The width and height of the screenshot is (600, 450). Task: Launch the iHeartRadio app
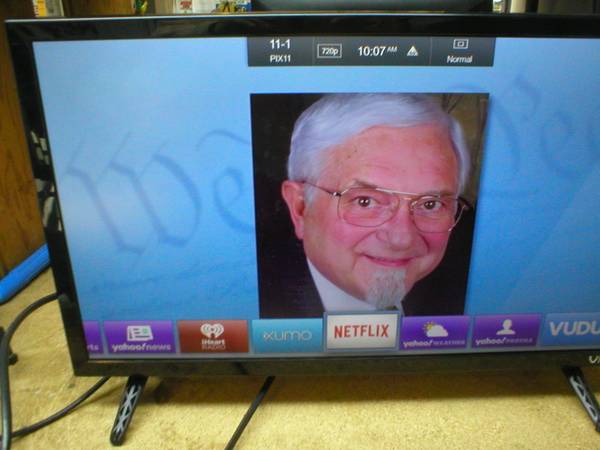coord(213,337)
